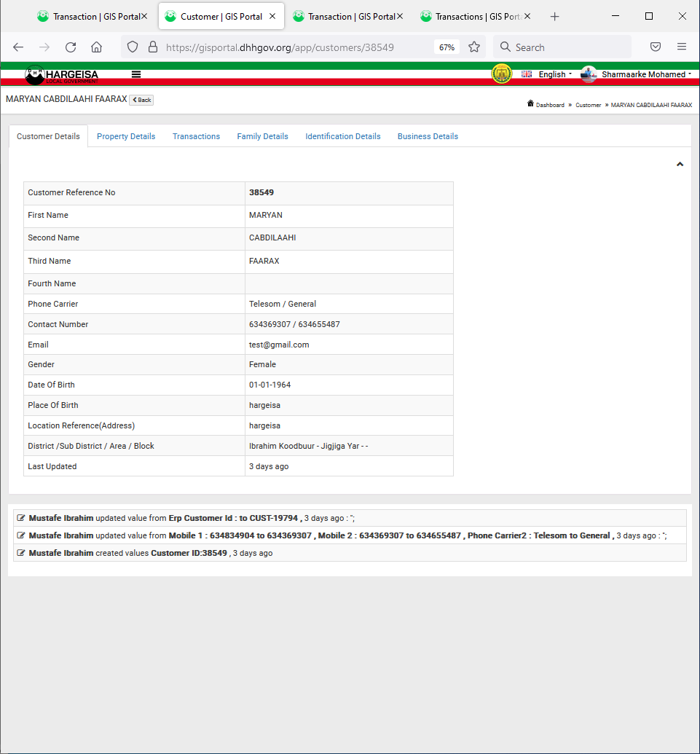
Task: Switch to the Property Details tab
Action: coord(126,136)
